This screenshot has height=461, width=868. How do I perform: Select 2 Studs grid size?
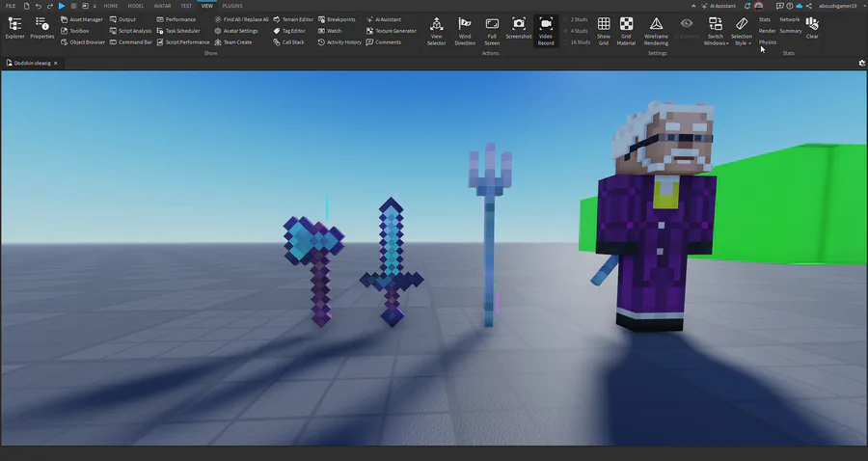point(576,19)
